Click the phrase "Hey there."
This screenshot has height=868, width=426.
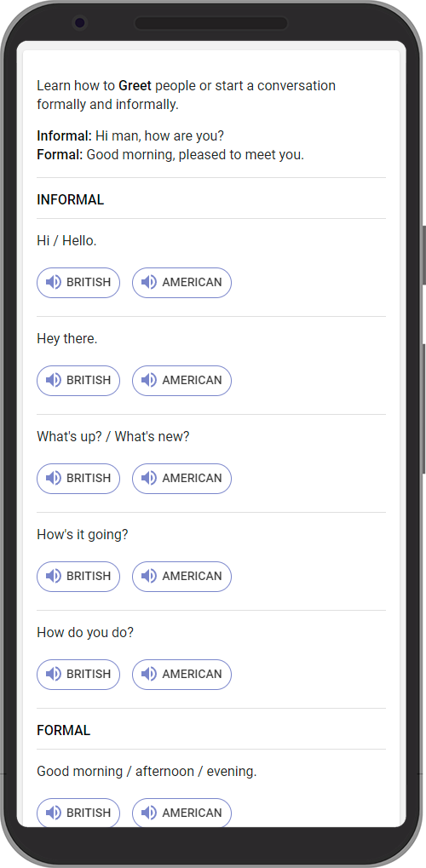(67, 339)
